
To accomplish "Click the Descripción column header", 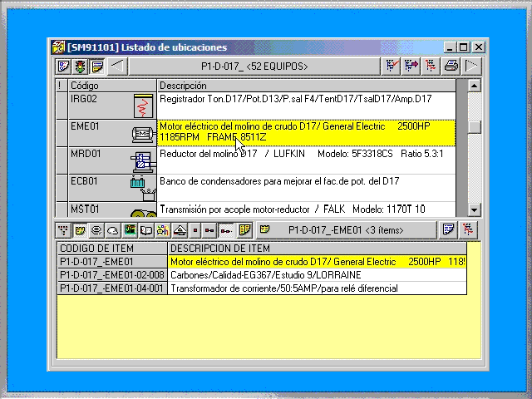I will (x=306, y=86).
